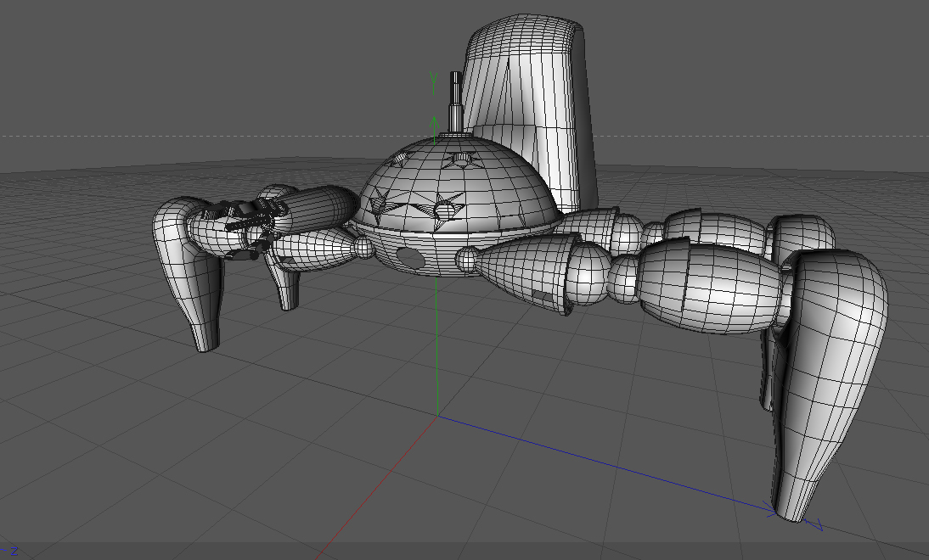Image resolution: width=929 pixels, height=560 pixels.
Task: Click the blue Z axis line
Action: click(x=605, y=462)
